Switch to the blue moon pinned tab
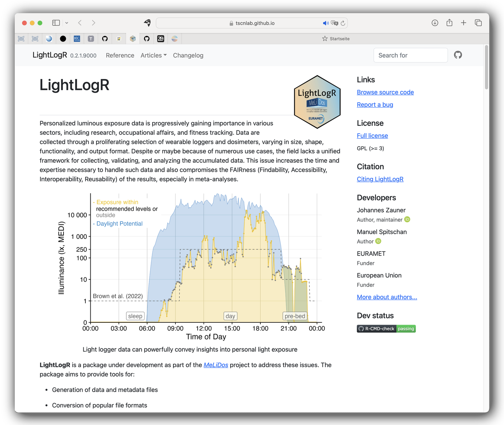The image size is (504, 425). 49,39
